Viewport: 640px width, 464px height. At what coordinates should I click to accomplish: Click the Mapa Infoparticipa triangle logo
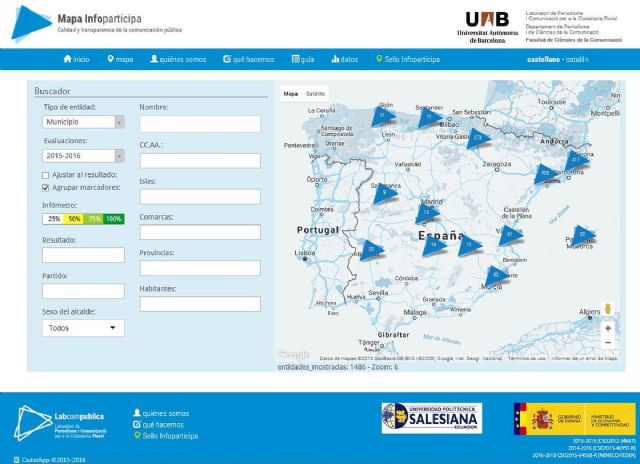pyautogui.click(x=31, y=24)
